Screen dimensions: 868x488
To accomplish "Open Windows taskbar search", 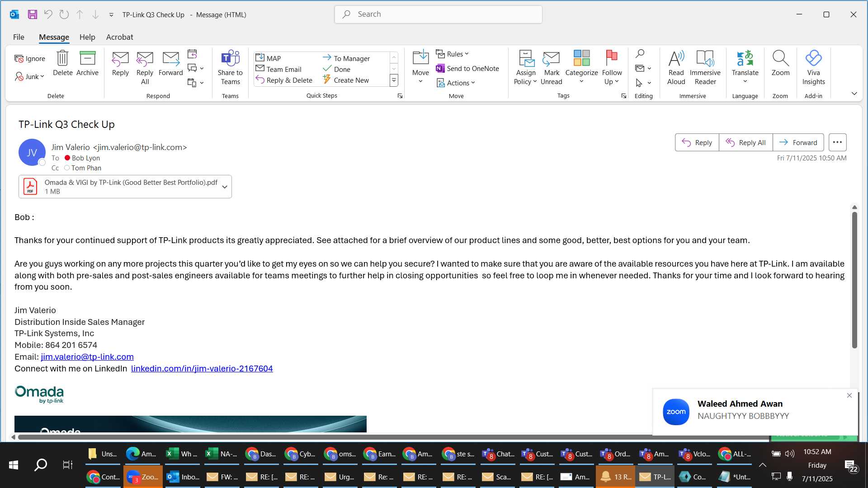I will coord(41,465).
